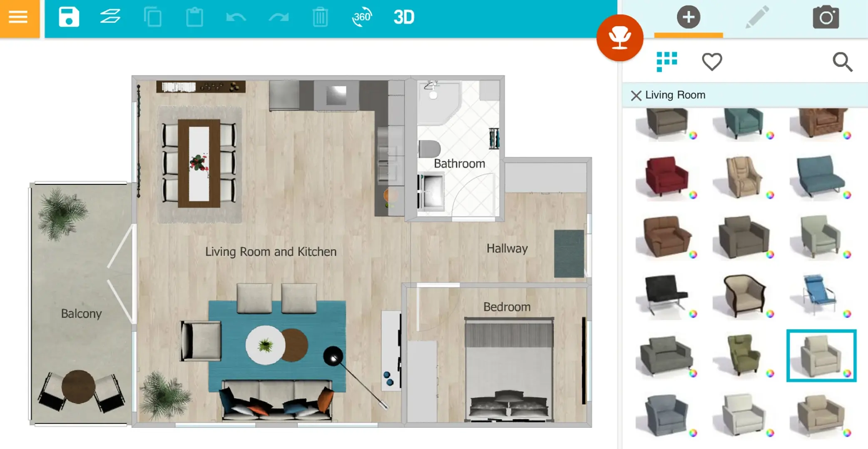The width and height of the screenshot is (868, 449).
Task: Open the furniture search
Action: [843, 62]
